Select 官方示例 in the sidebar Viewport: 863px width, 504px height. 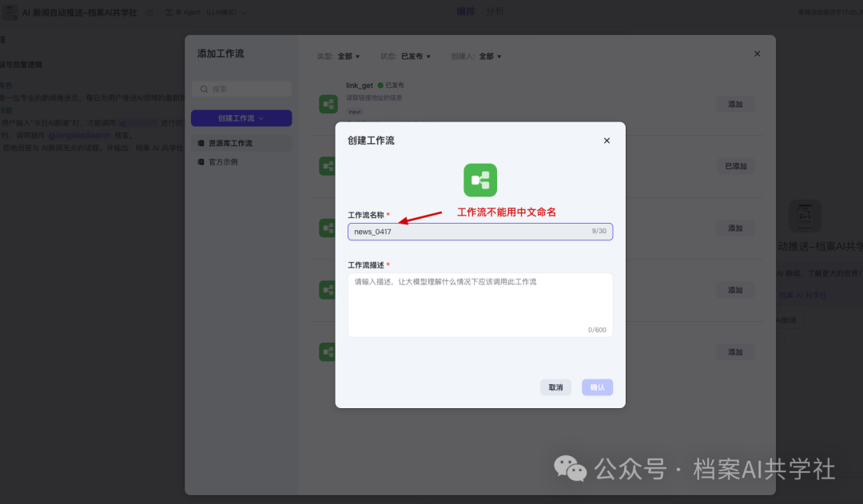241,162
